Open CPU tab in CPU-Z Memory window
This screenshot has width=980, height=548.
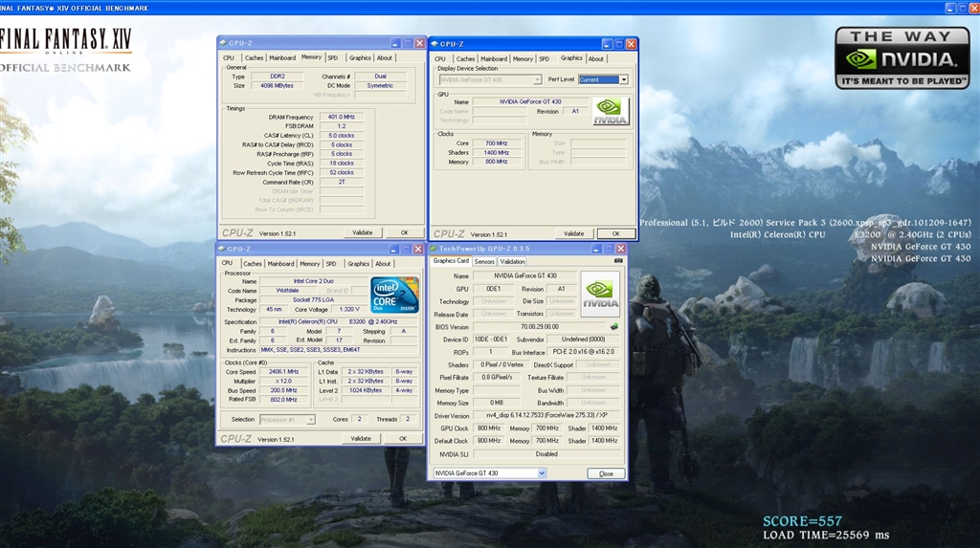point(229,57)
